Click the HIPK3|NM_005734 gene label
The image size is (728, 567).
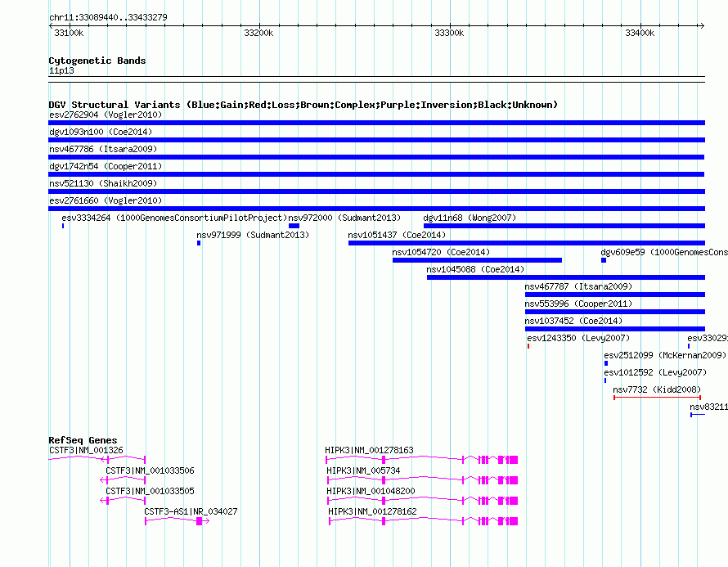pos(363,470)
